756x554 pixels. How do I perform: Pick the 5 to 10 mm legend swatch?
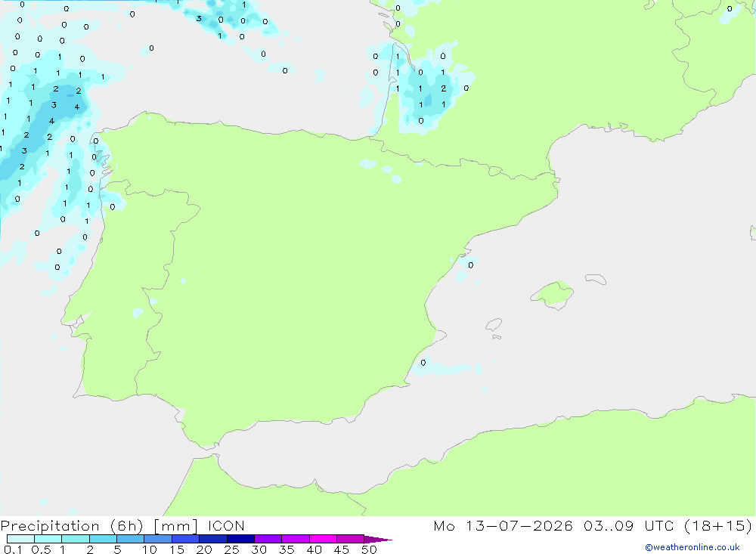[131, 539]
